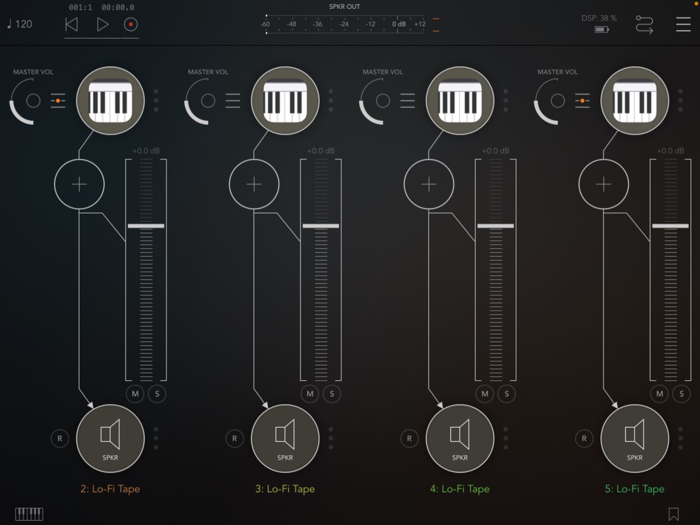
Task: Mute channel 4 Lo-Fi Tape
Action: pyautogui.click(x=485, y=394)
